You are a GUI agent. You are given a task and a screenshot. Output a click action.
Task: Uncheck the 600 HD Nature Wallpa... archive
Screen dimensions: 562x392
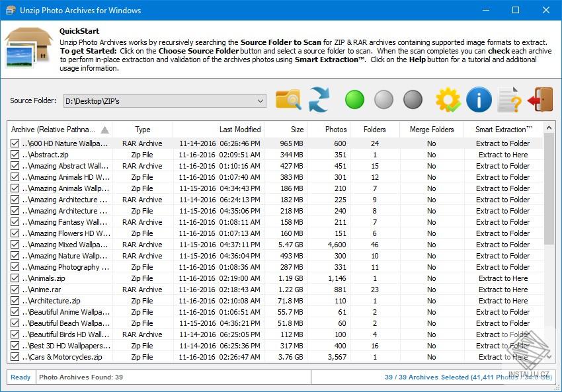(15, 143)
